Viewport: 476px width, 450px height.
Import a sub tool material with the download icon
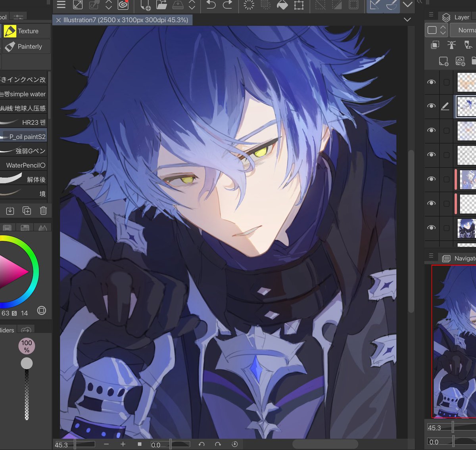(10, 211)
